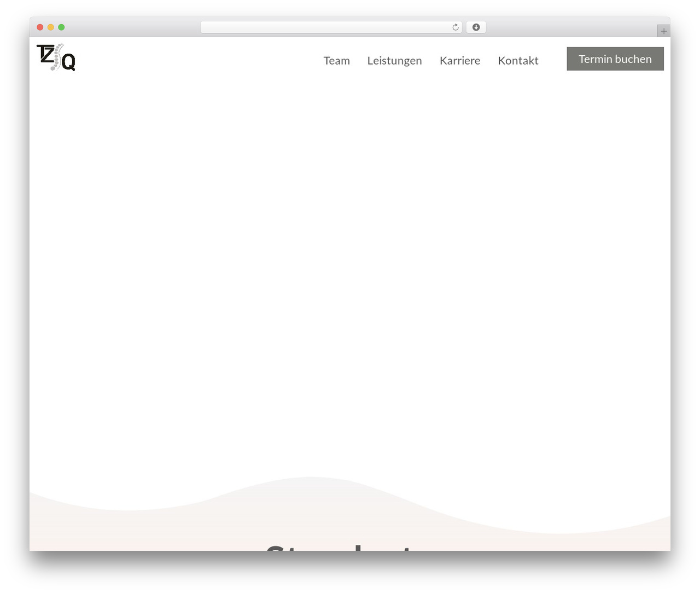Reload the page with the refresh icon
This screenshot has width=700, height=593.
tap(456, 27)
